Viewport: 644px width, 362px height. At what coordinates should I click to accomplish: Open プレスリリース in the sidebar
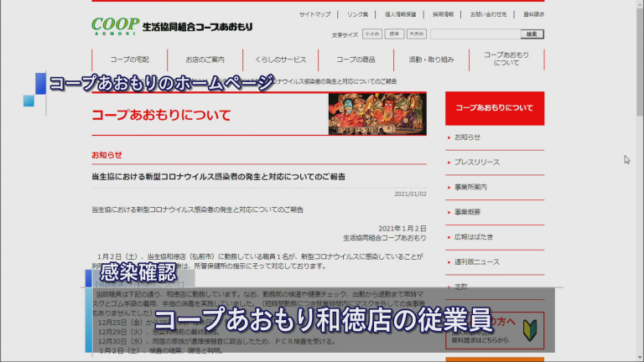click(477, 162)
